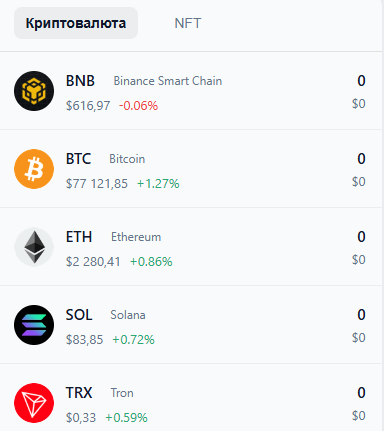Open the Binance Smart Chain name label
This screenshot has height=431, width=384.
point(168,81)
